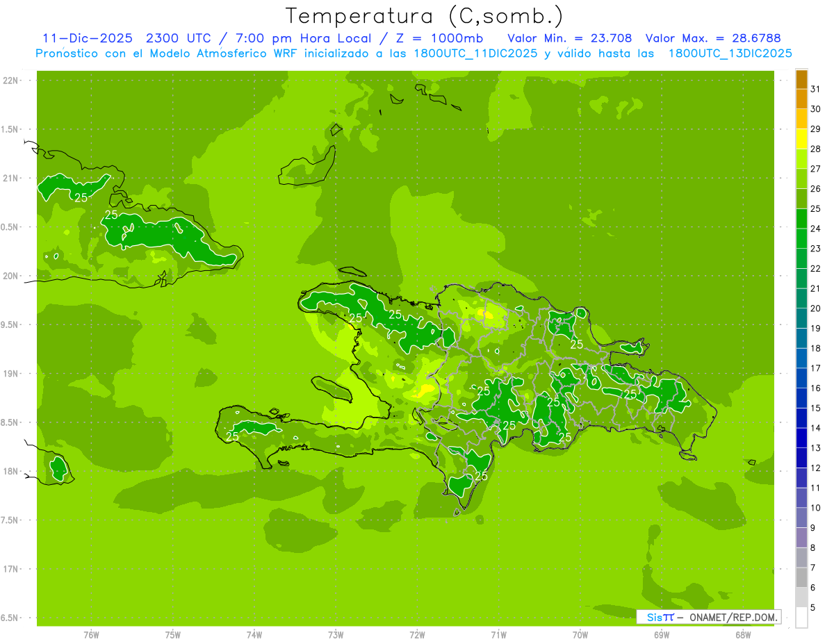Click the '1800UTC_13DIC2025' valid-until text
The height and width of the screenshot is (644, 834).
point(730,53)
